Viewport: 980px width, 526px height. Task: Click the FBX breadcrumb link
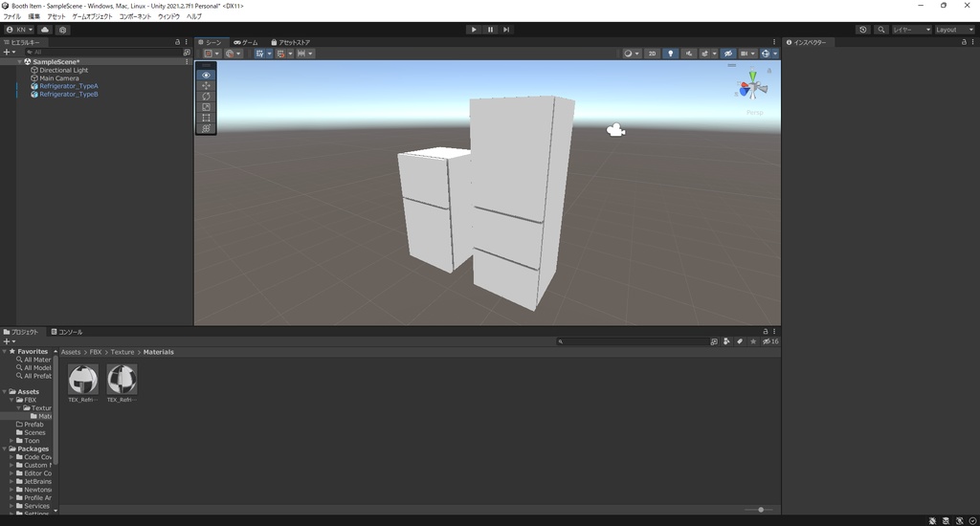(x=96, y=352)
